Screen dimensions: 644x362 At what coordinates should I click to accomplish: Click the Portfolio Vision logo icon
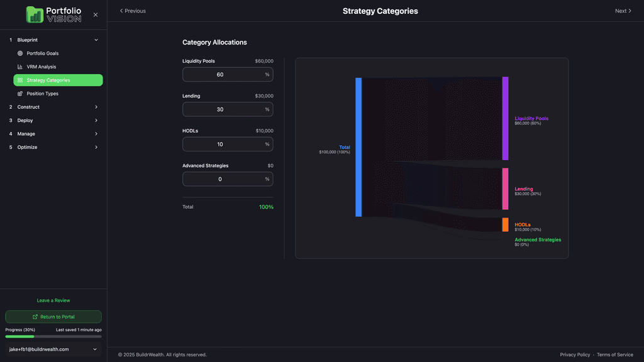[x=35, y=15]
